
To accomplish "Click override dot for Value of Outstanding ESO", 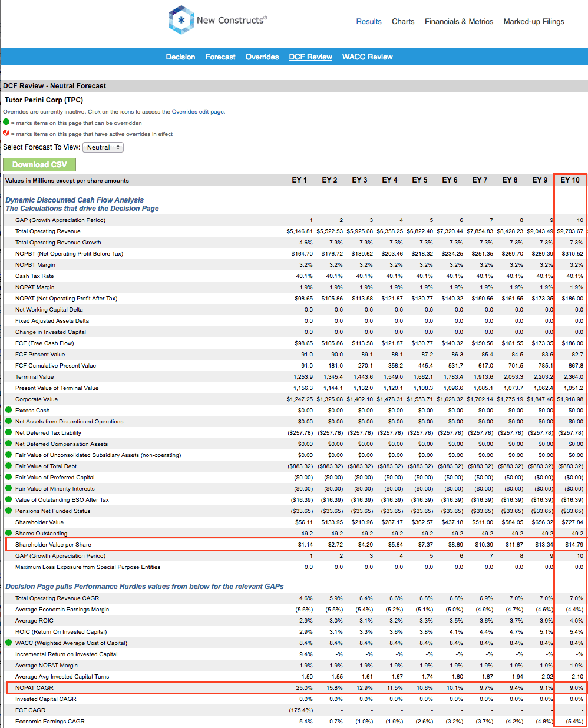I will click(9, 499).
